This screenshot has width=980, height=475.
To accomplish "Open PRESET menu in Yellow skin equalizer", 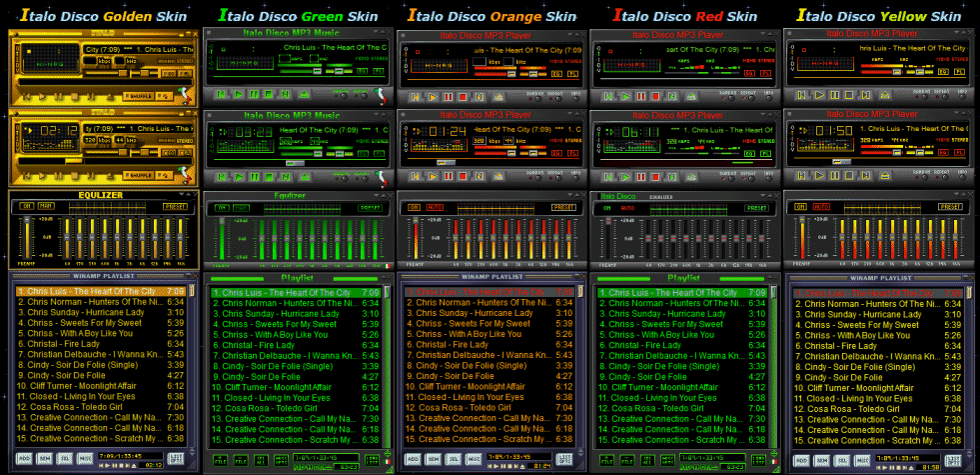I will click(951, 207).
